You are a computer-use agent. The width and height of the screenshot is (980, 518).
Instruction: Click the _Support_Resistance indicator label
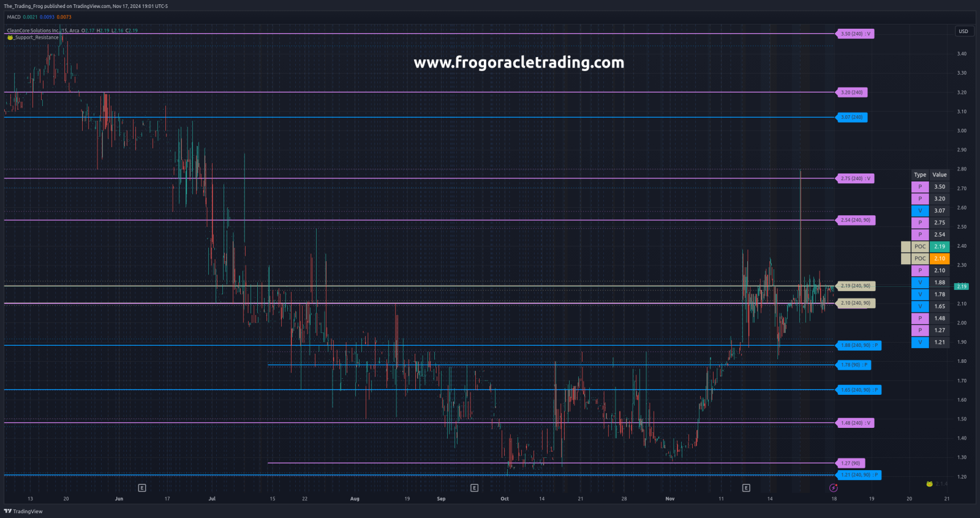pos(37,37)
